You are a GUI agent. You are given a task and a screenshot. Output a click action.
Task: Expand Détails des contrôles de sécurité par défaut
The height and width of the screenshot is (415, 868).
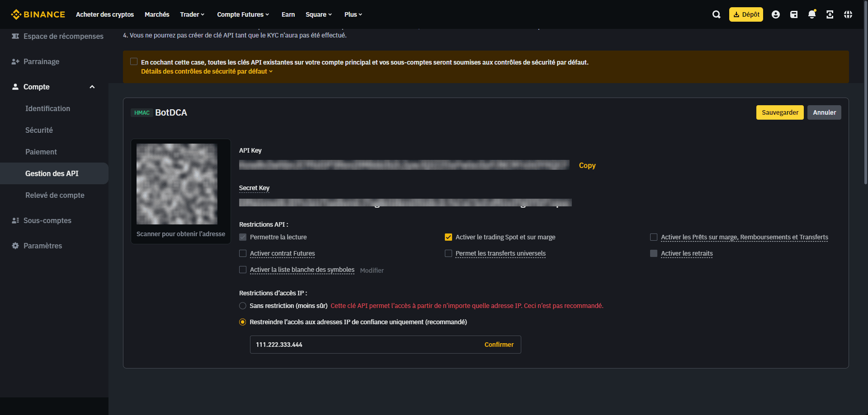207,71
